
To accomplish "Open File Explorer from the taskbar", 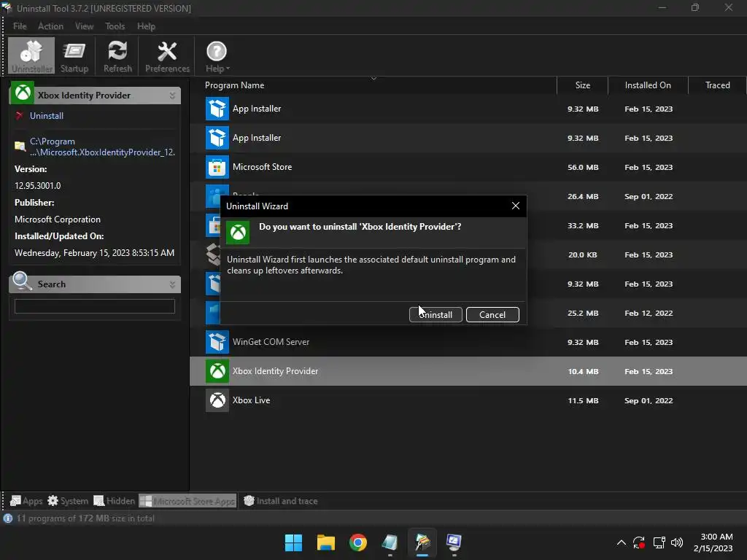I will tap(326, 542).
